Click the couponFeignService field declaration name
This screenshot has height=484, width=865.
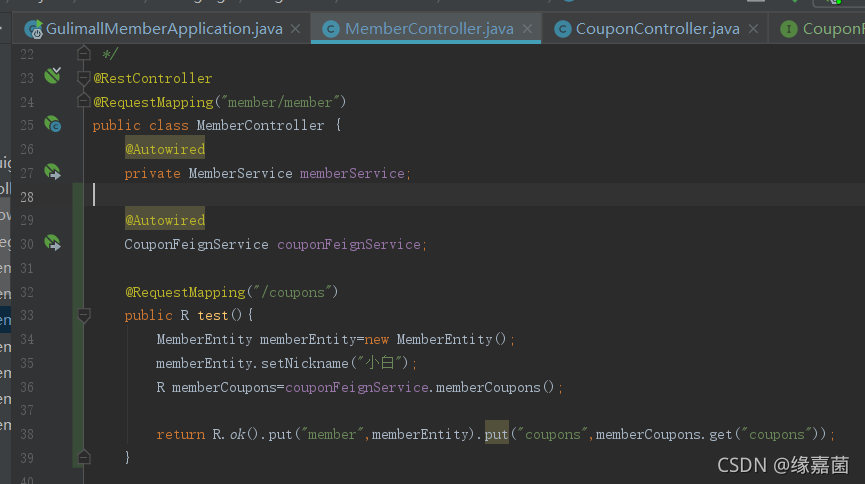349,244
